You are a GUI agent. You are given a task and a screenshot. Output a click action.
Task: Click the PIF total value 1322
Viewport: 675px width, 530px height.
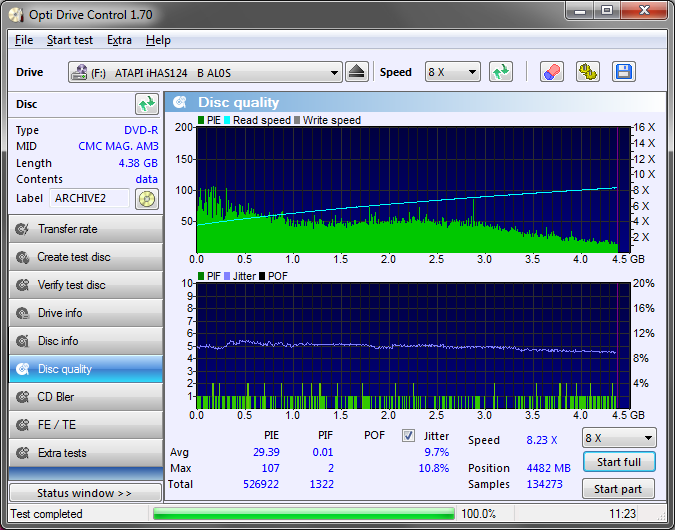pyautogui.click(x=322, y=484)
